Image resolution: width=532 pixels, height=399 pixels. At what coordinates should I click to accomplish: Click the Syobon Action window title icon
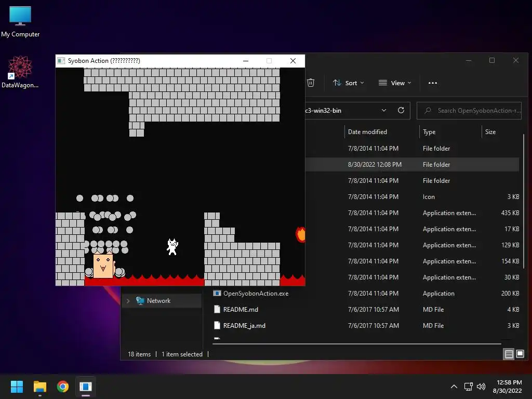pos(61,61)
